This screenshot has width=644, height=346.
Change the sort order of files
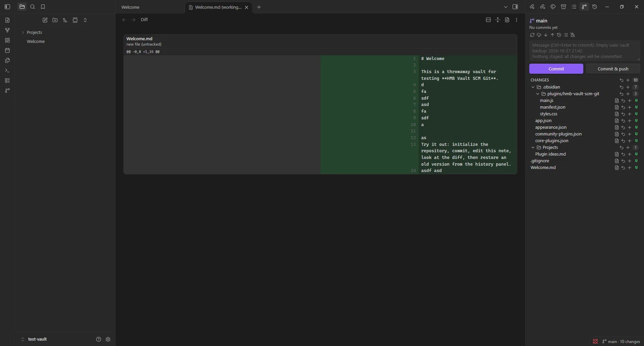[x=65, y=20]
